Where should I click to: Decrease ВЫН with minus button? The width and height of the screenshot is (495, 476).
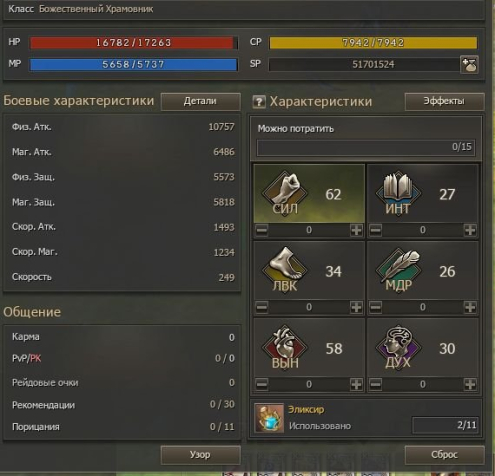[262, 384]
